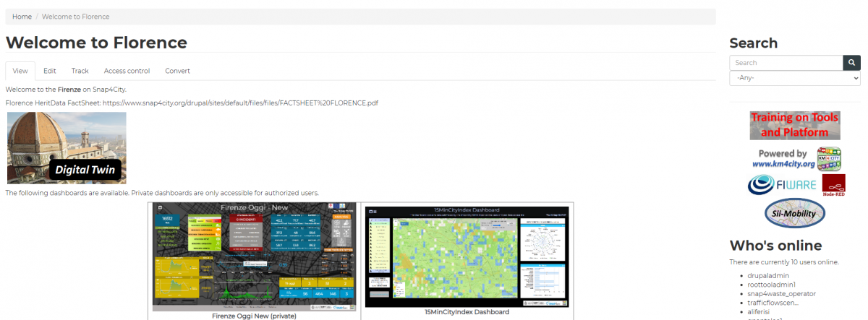Click the search magnifier icon button
The width and height of the screenshot is (868, 320).
[x=851, y=63]
